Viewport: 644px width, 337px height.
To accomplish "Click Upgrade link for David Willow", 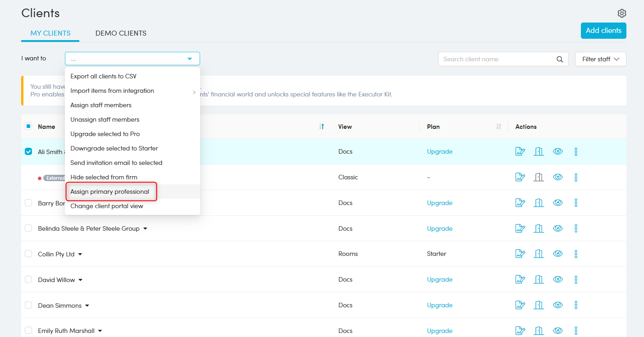I will tap(439, 280).
